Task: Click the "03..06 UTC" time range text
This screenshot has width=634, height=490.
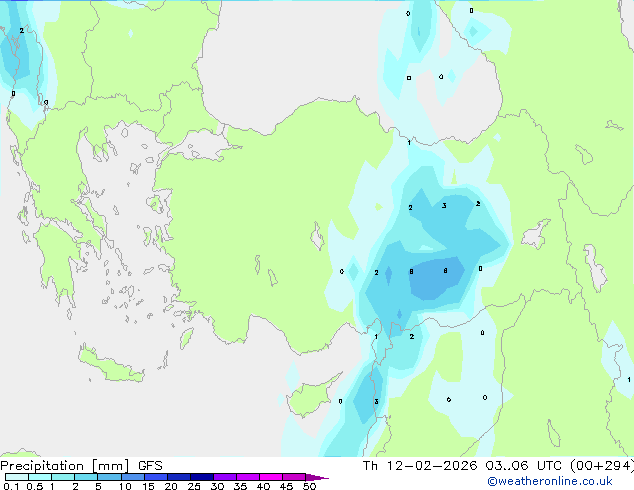Action: pyautogui.click(x=523, y=466)
